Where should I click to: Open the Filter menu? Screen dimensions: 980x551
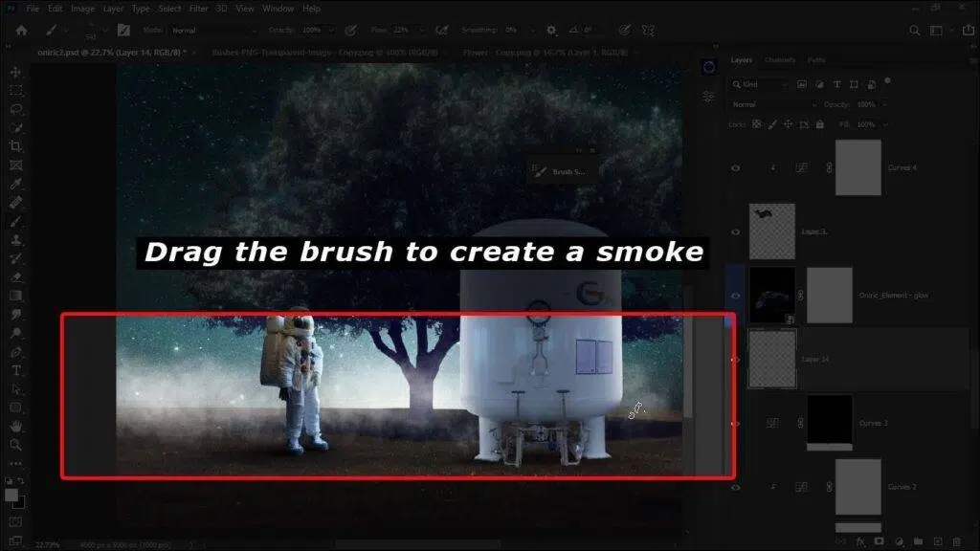click(199, 9)
